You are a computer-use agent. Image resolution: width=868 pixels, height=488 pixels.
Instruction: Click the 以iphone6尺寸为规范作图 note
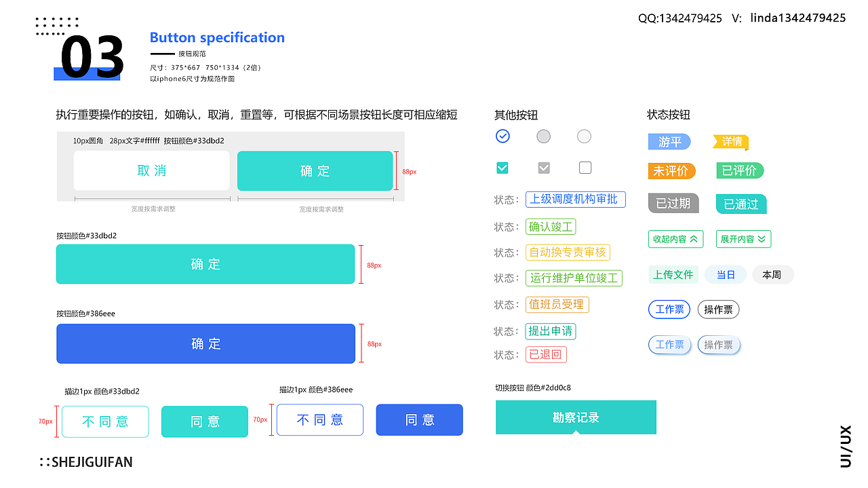tap(193, 79)
